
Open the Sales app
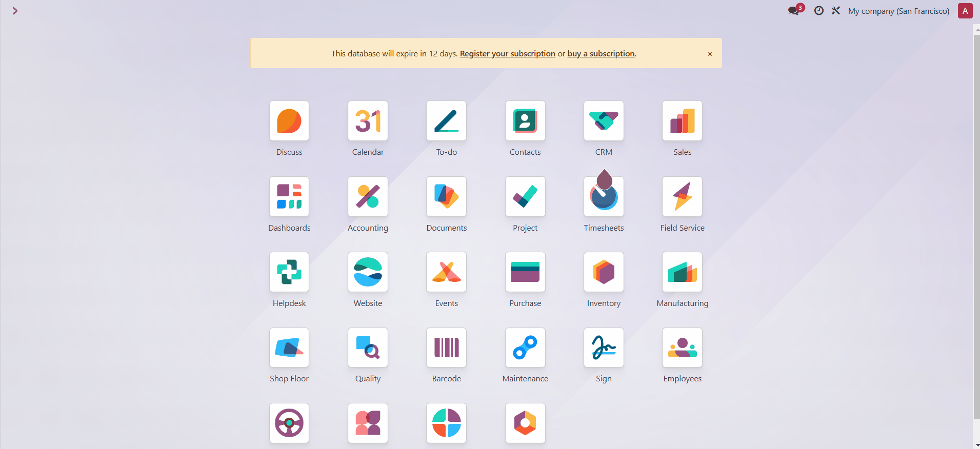click(x=682, y=121)
